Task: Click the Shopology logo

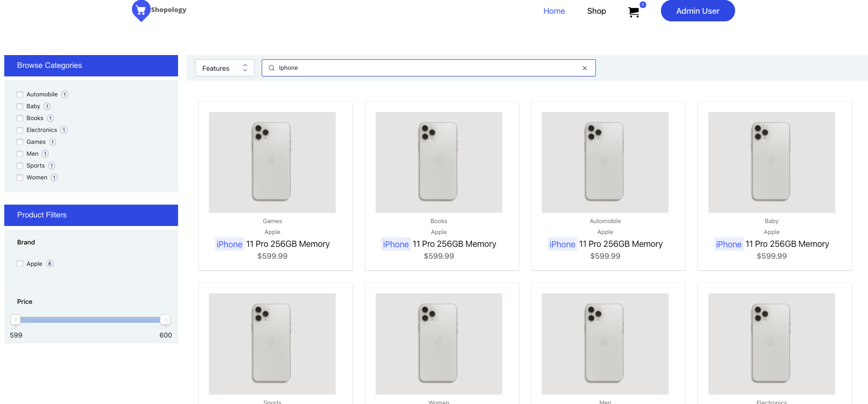Action: point(159,11)
